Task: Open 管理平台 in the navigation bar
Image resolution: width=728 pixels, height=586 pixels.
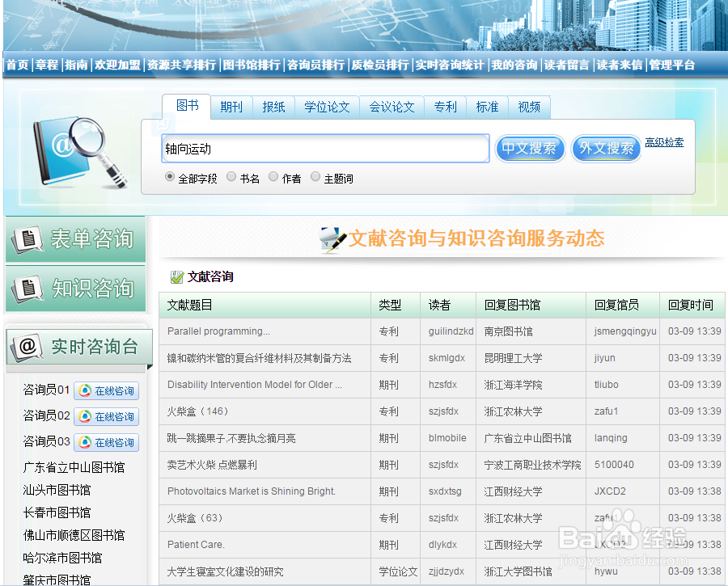Action: click(x=672, y=65)
